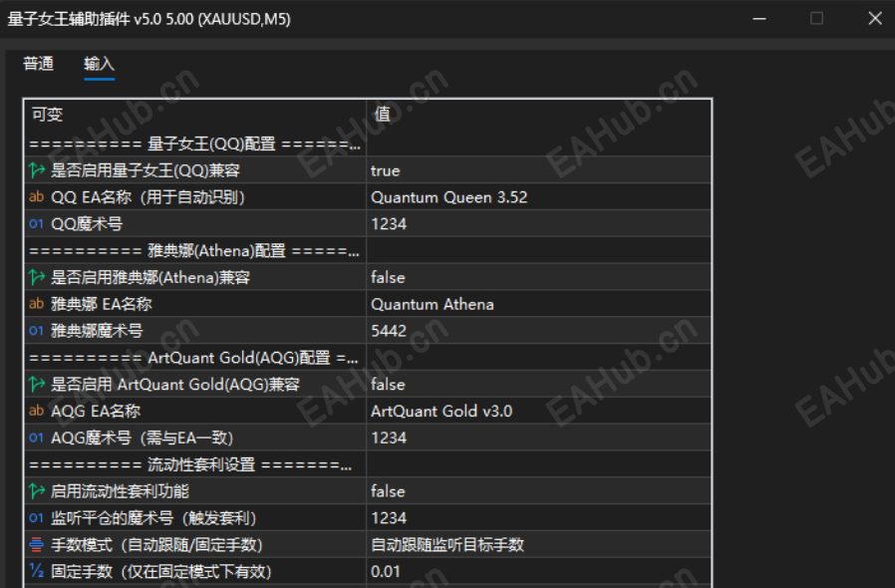Select the 固定手数 (仅在固定模式下有效) label

pos(161,571)
